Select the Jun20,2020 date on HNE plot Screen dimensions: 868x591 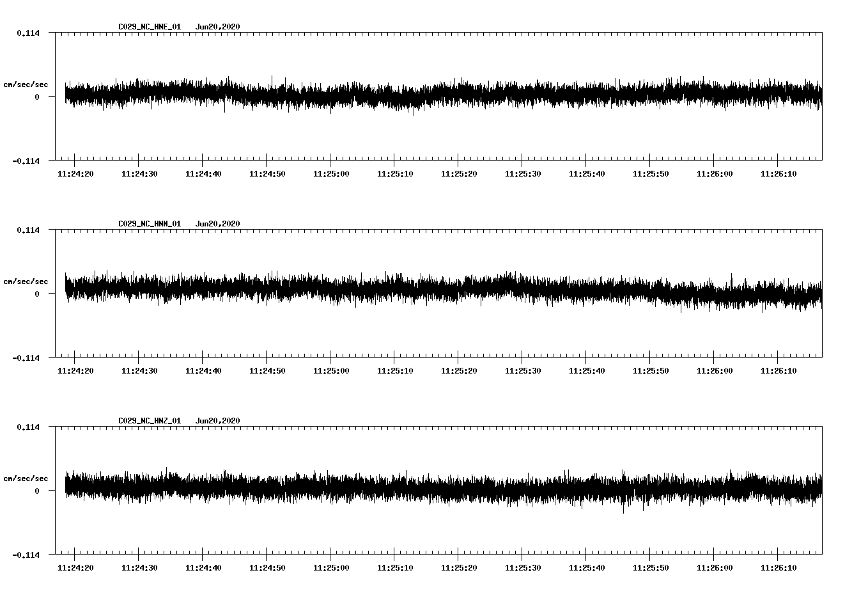tap(218, 27)
